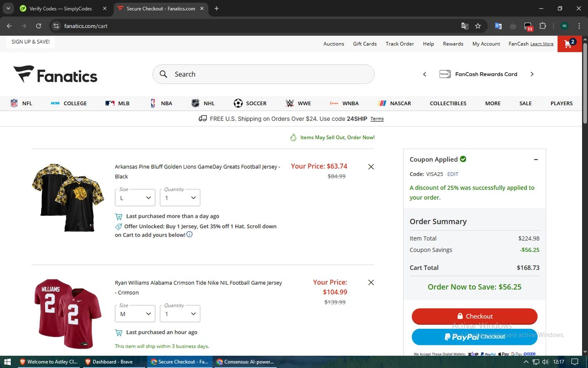Open WWE category menu

[298, 103]
